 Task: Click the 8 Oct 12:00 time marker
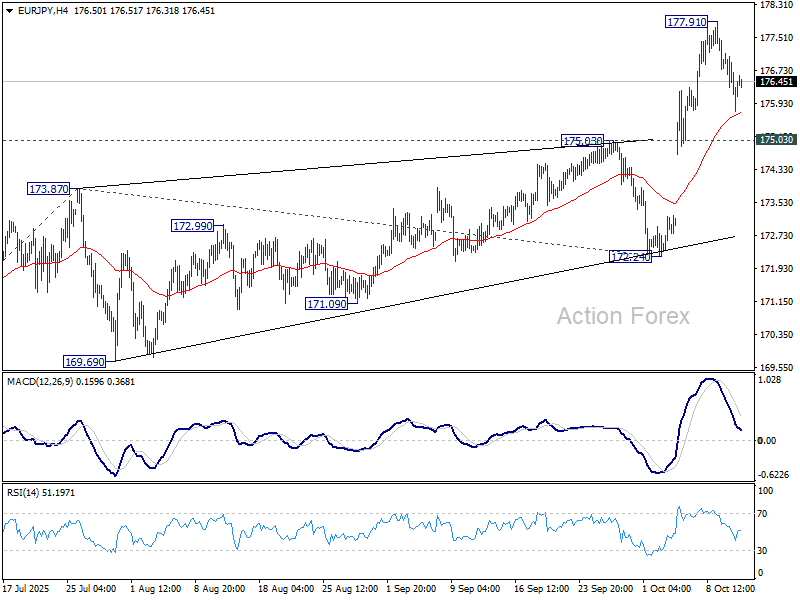pyautogui.click(x=728, y=590)
